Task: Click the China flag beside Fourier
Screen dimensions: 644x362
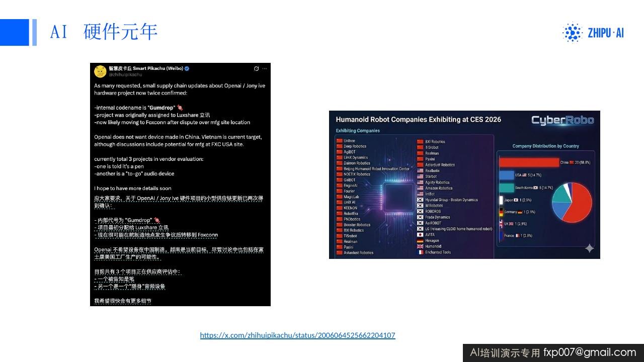Action: click(339, 191)
